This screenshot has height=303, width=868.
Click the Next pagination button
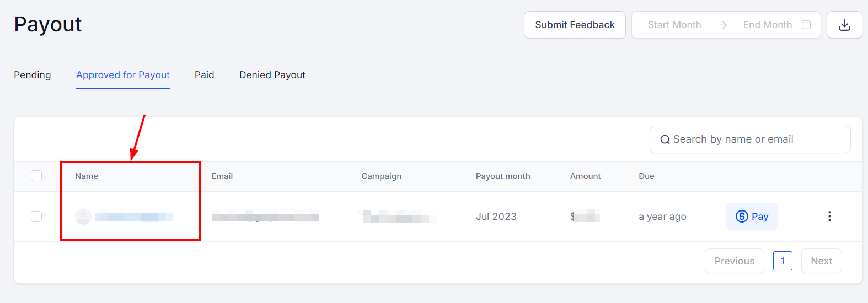(821, 261)
